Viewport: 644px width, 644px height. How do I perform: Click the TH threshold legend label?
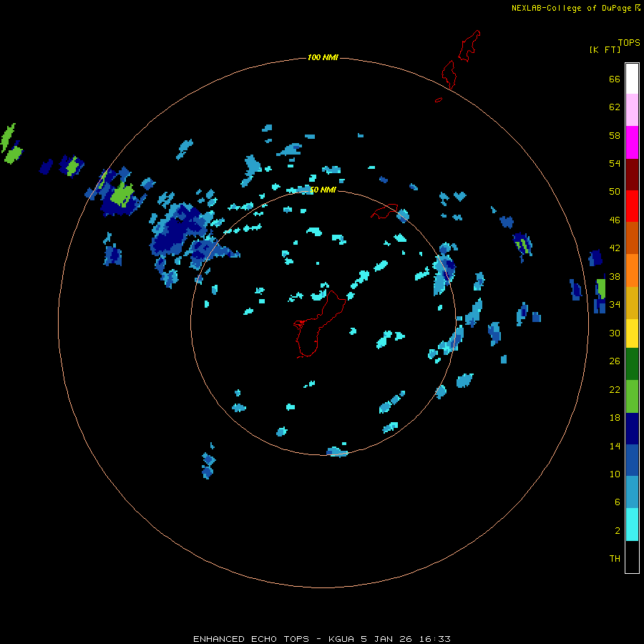click(615, 559)
